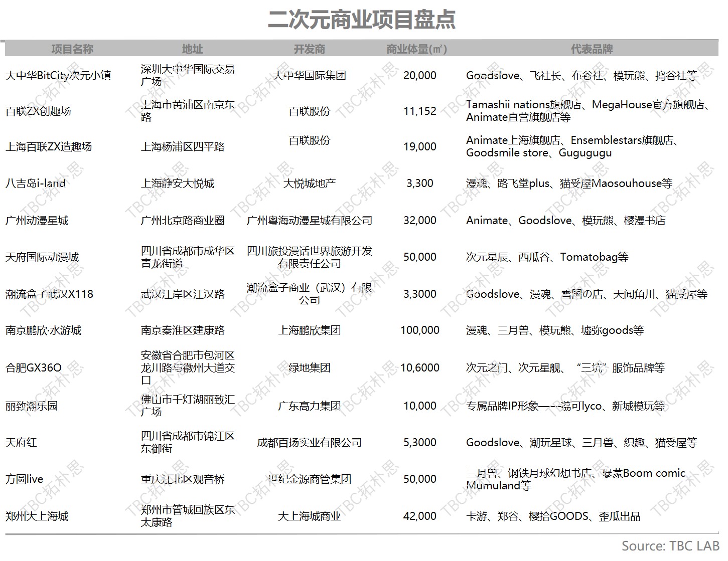Click address 四川省成都市成华区青龙街道

point(188,257)
